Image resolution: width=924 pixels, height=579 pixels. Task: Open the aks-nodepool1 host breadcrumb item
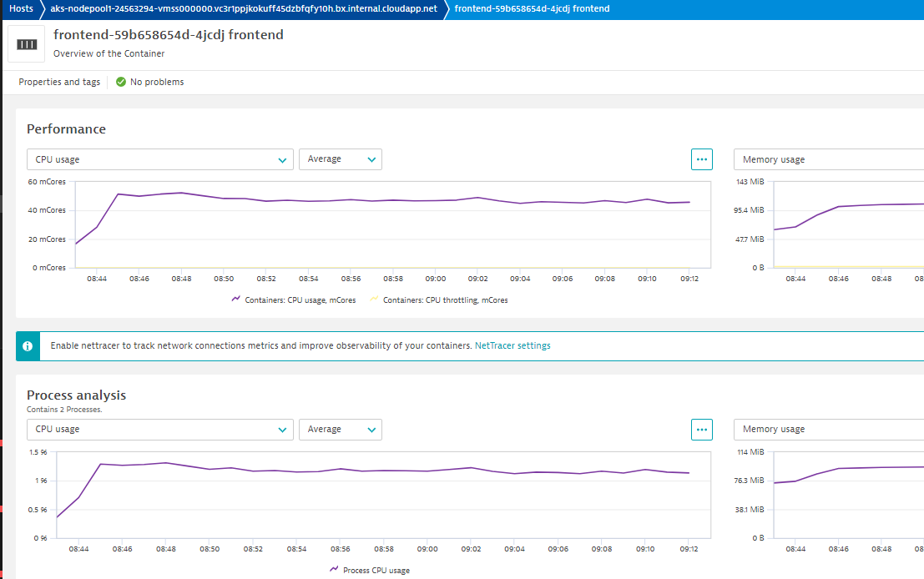click(x=244, y=8)
